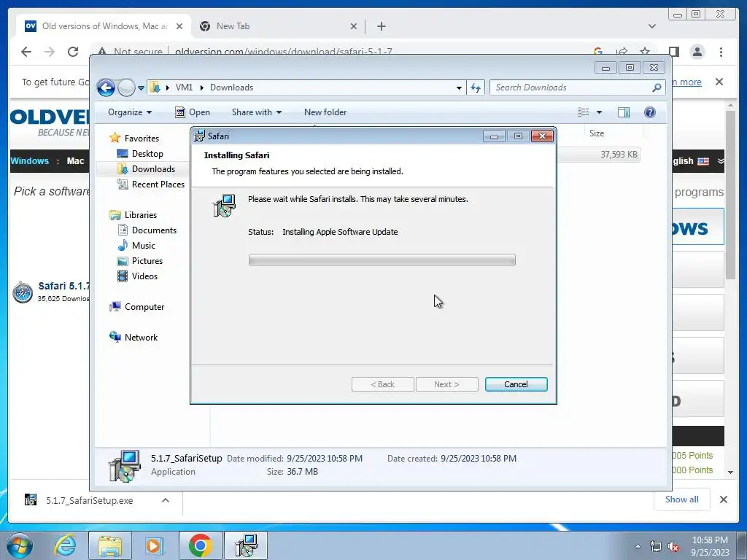Open Chrome tab search chevron
Image resolution: width=747 pixels, height=560 pixels.
[652, 27]
